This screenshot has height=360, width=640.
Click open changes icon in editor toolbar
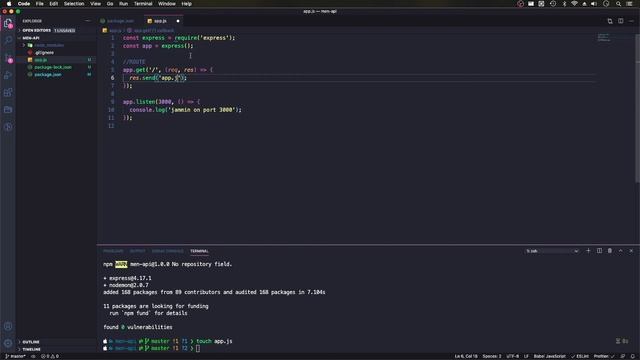tap(610, 21)
